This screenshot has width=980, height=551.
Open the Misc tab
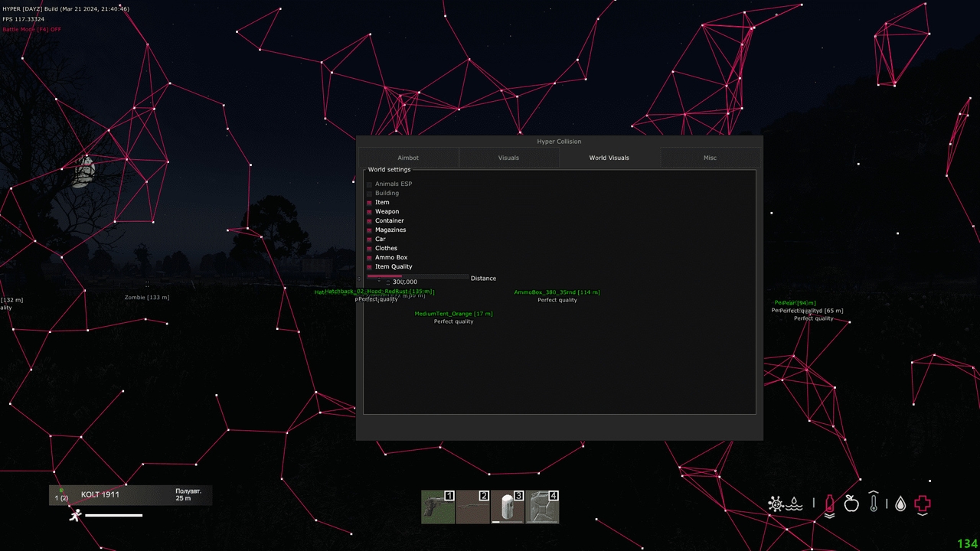coord(710,158)
